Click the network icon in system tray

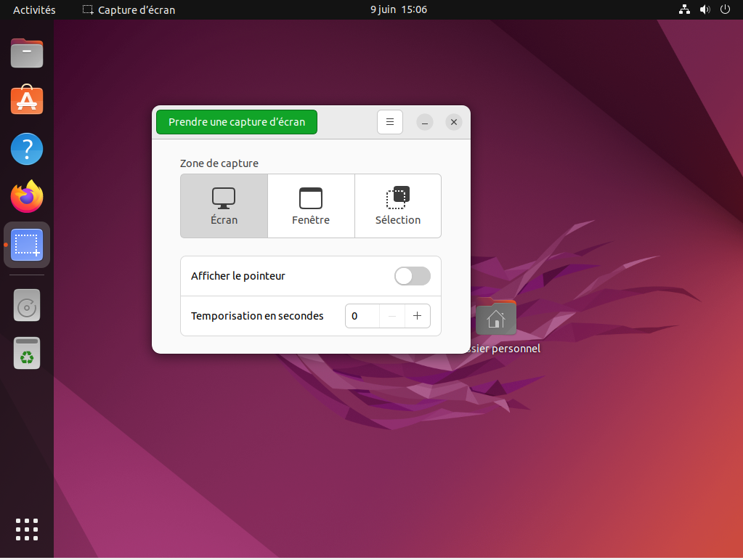pos(684,9)
